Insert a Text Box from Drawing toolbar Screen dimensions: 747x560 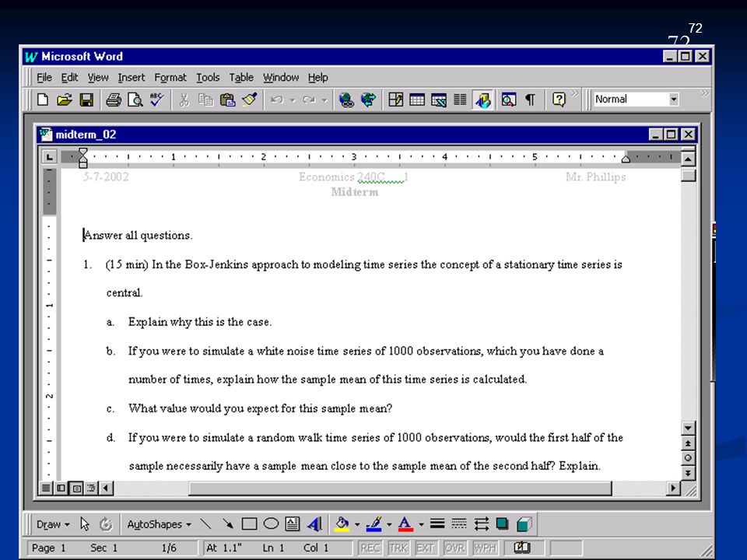293,523
